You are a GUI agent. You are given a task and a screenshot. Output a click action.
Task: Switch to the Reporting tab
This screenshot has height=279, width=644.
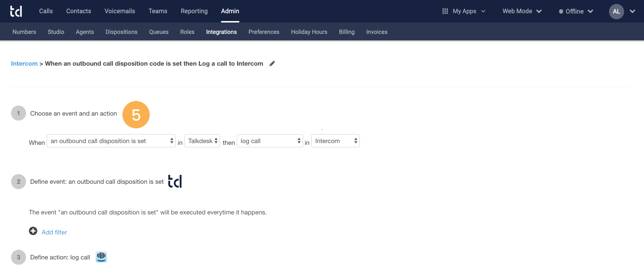[194, 11]
